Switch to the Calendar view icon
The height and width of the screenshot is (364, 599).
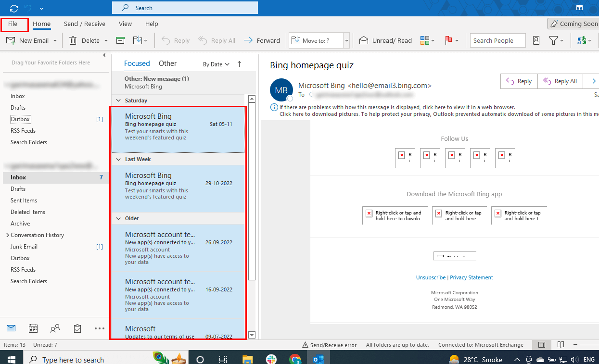tap(33, 328)
